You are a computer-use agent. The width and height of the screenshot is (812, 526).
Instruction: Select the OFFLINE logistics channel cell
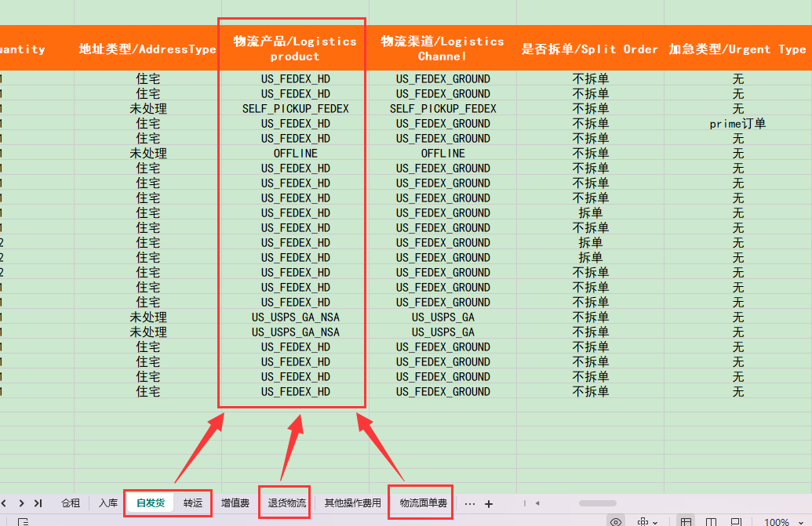point(442,153)
